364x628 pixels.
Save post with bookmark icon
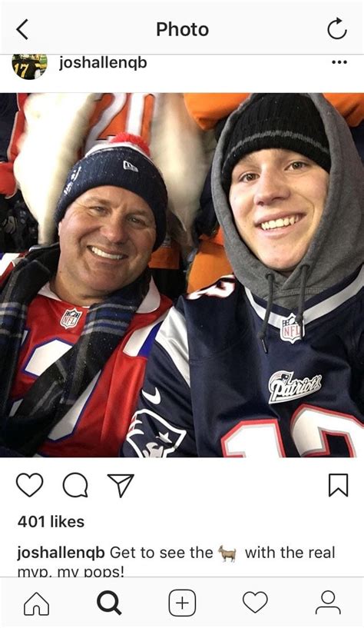[339, 485]
